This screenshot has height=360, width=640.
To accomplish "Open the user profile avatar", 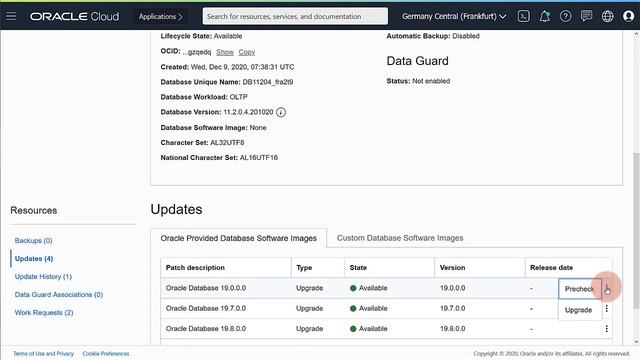I will 629,16.
